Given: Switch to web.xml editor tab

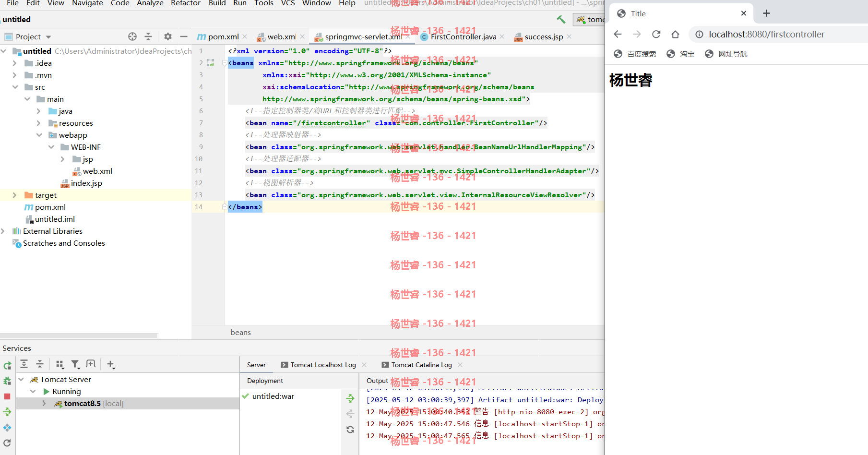Looking at the screenshot, I should (x=282, y=36).
